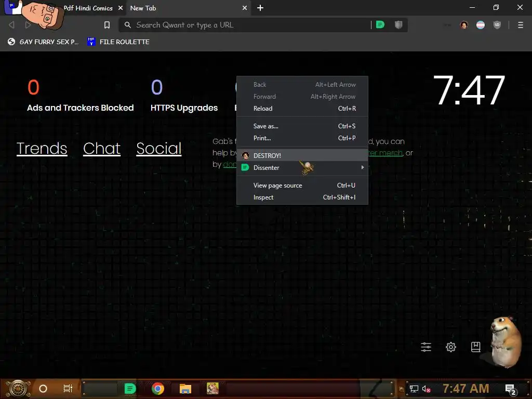Select View page source
The height and width of the screenshot is (399, 532).
click(x=302, y=185)
